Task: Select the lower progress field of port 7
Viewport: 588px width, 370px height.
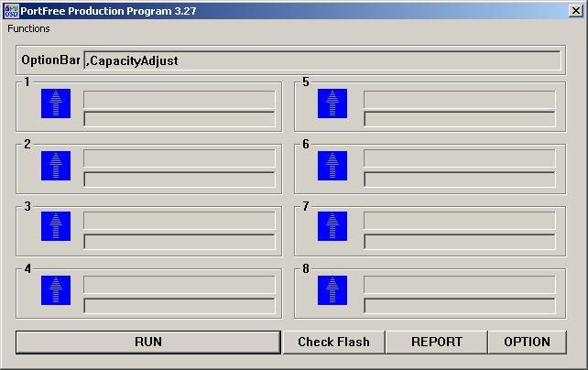Action: coord(460,242)
